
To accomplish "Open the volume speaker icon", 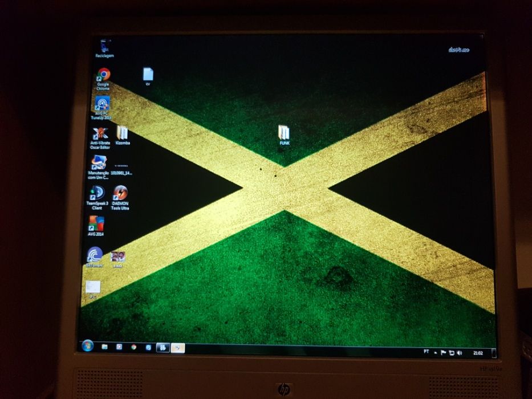I will click(460, 353).
